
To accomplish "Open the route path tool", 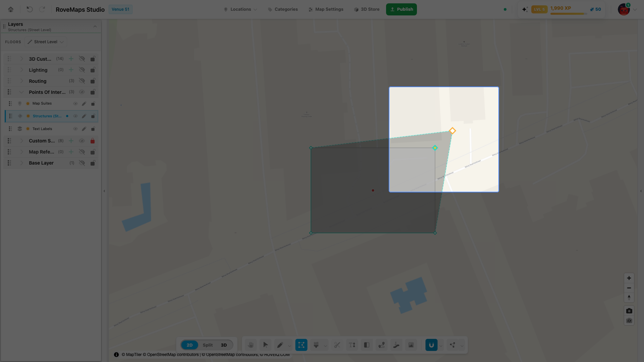I will pyautogui.click(x=381, y=345).
